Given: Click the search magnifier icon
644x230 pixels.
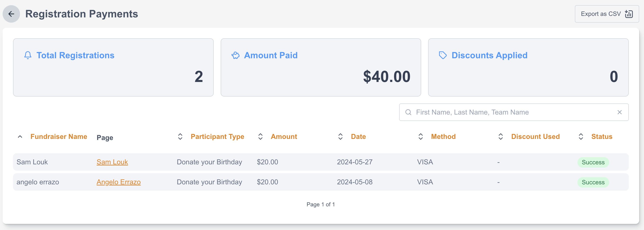Looking at the screenshot, I should coord(408,112).
